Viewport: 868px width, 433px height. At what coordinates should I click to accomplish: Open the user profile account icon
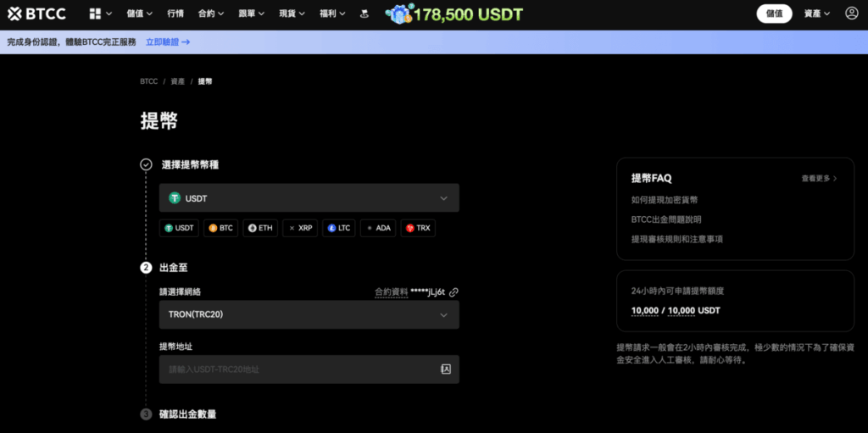click(x=851, y=14)
